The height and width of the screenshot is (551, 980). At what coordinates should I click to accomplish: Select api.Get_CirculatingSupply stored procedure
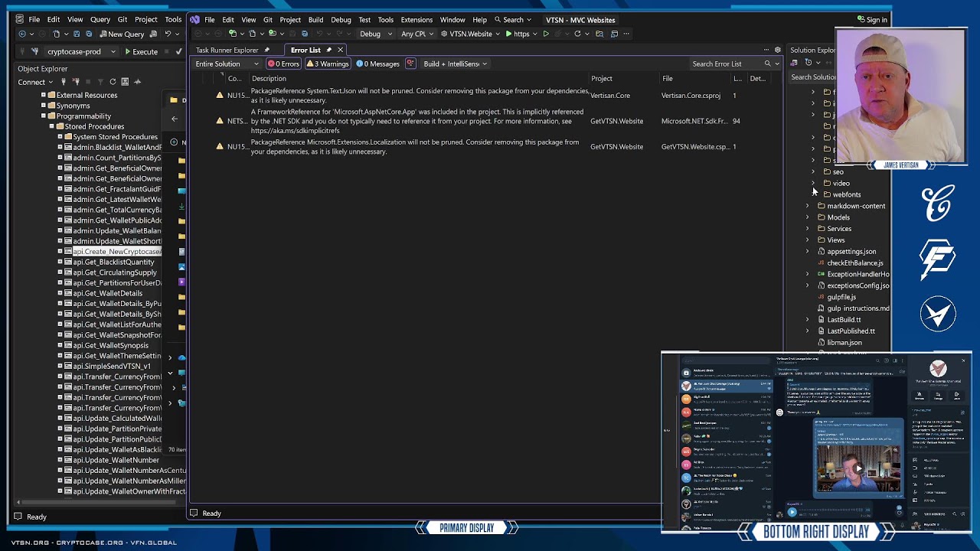pos(114,272)
